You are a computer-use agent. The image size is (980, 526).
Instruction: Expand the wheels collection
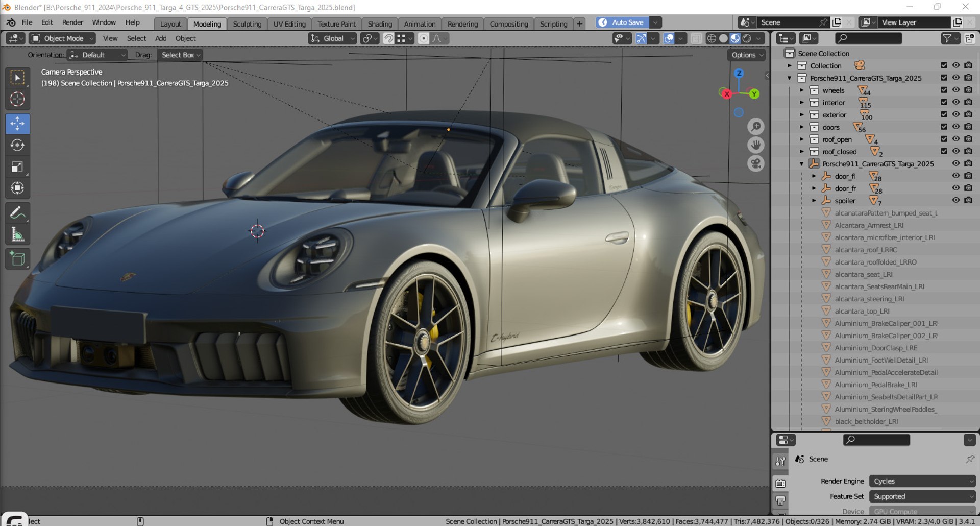pyautogui.click(x=802, y=90)
